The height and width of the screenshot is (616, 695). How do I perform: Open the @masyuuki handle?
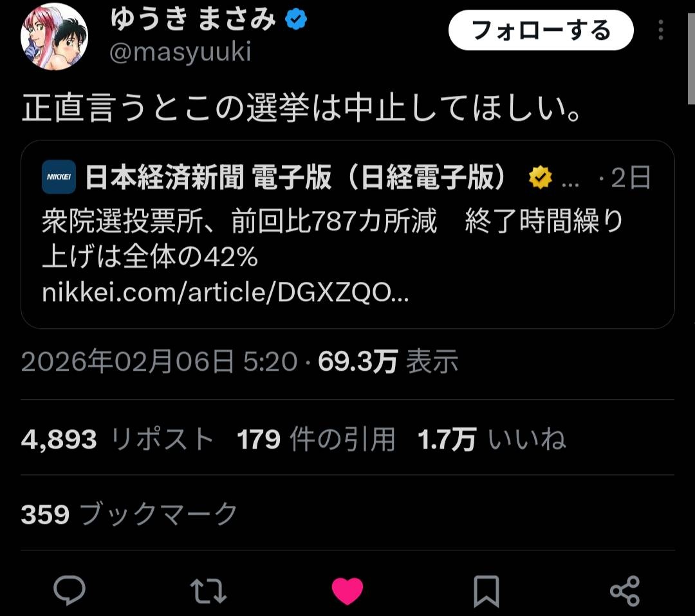[180, 51]
